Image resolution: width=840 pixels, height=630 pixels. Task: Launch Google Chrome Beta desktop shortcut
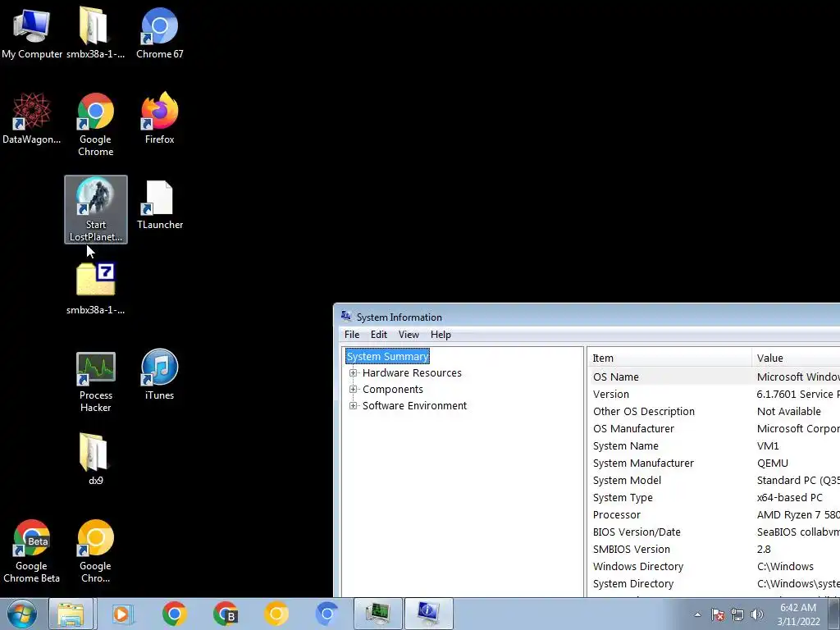(x=32, y=550)
